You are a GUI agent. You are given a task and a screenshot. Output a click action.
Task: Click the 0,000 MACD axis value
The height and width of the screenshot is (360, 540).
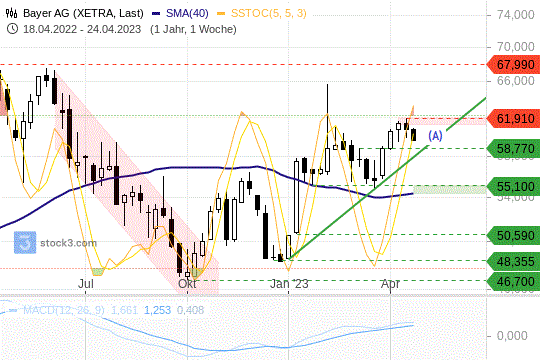pyautogui.click(x=512, y=336)
